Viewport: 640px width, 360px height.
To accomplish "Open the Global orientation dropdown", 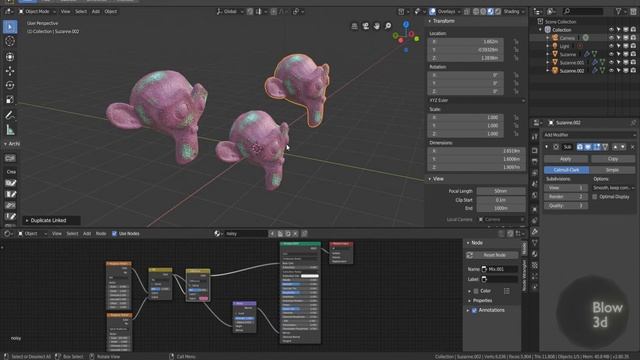I will coord(230,11).
